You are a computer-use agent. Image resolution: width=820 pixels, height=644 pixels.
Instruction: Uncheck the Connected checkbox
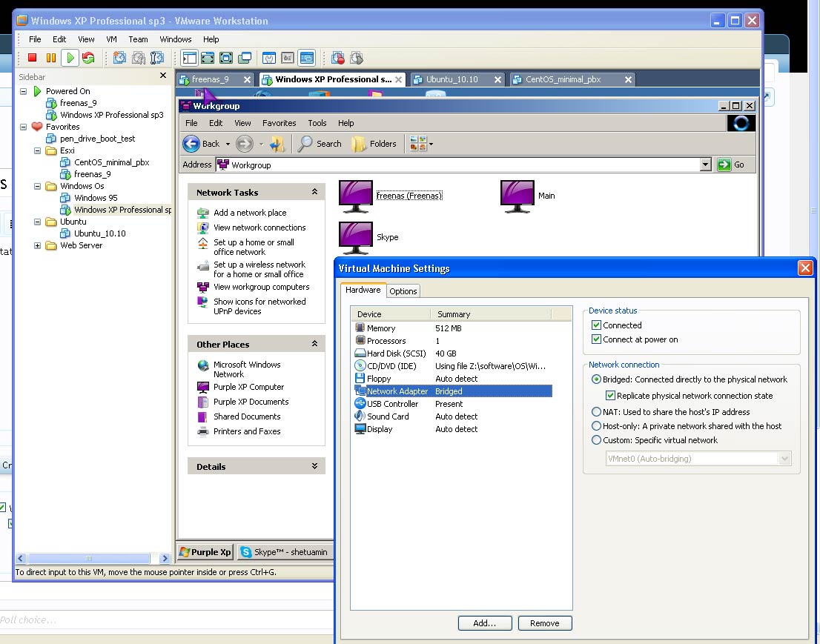[596, 325]
